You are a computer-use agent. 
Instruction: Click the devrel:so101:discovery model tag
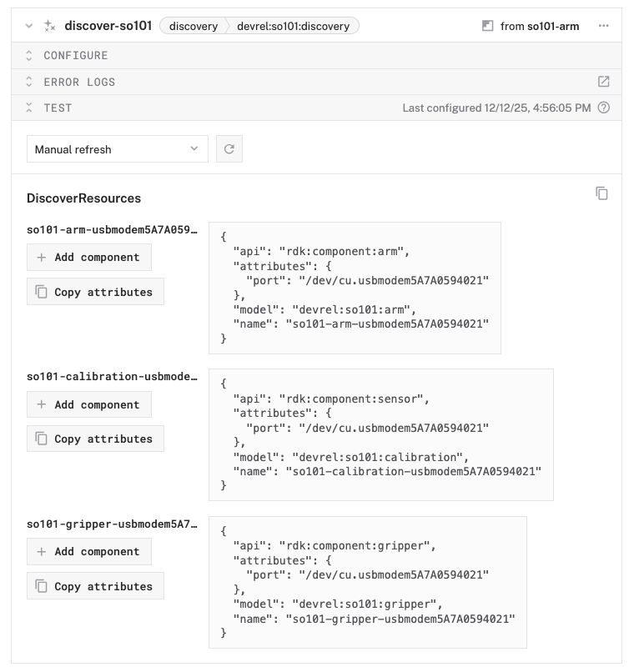(x=293, y=26)
